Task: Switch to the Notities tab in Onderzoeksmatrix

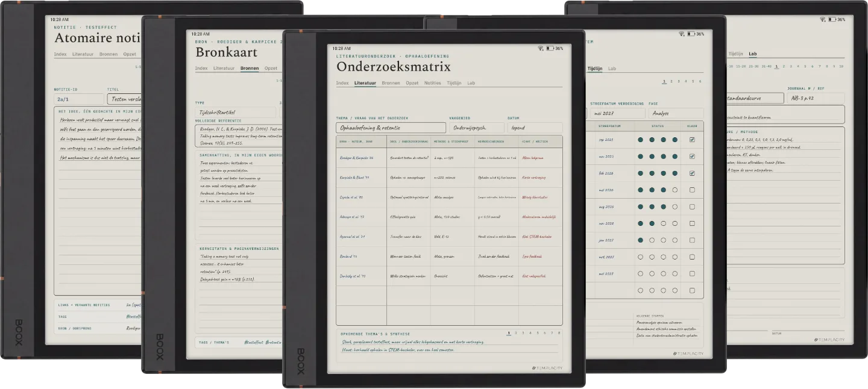Action: coord(432,83)
